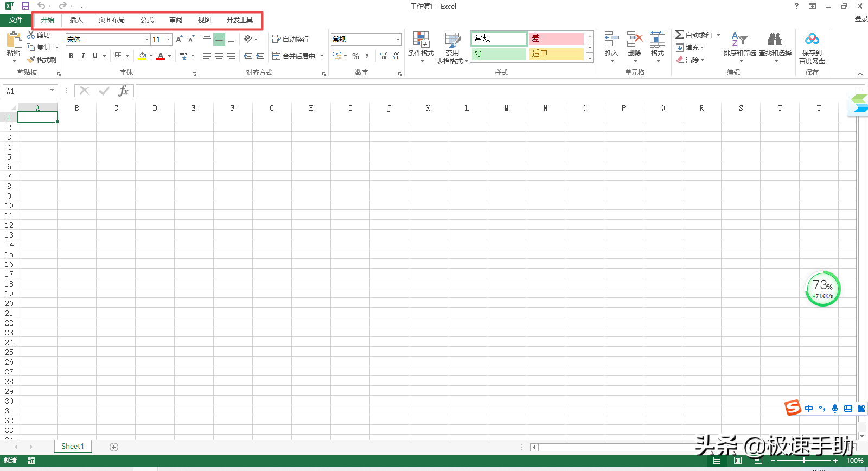Screen dimensions: 868x471
Task: Click the phonetic guide (wén) icon
Action: point(184,56)
